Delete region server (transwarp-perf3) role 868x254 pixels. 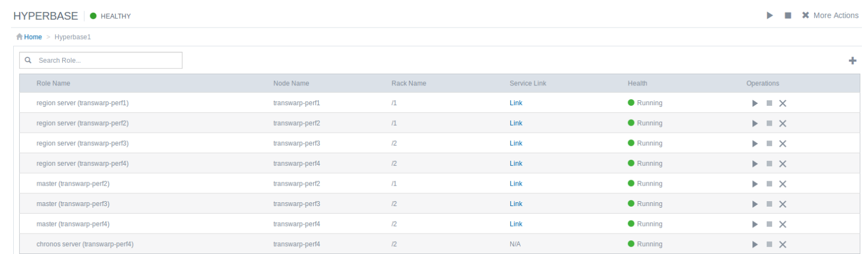[783, 144]
